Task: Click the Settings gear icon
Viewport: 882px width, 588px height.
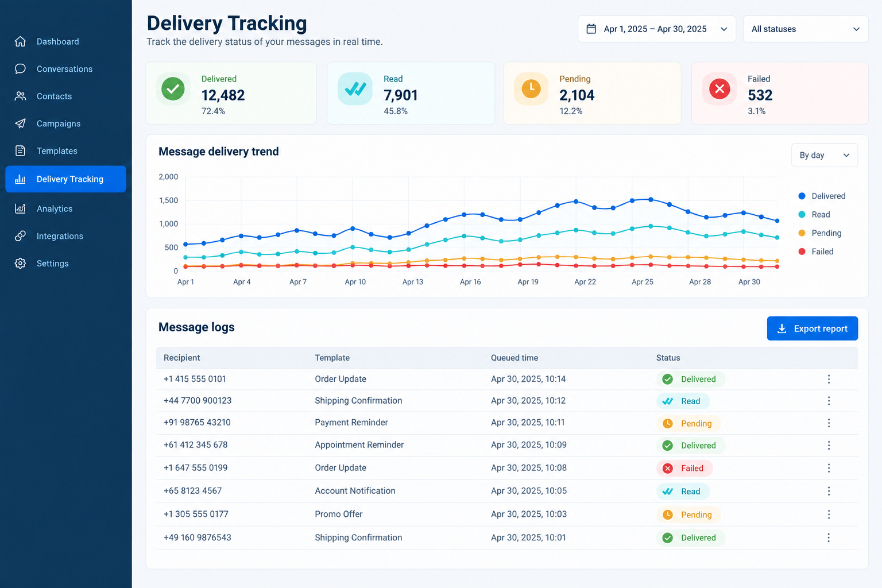Action: point(20,263)
